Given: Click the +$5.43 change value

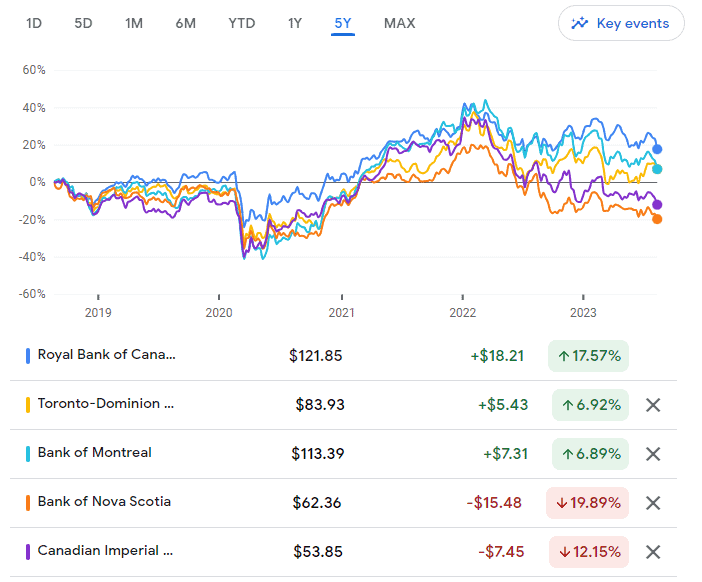Looking at the screenshot, I should click(x=503, y=405).
